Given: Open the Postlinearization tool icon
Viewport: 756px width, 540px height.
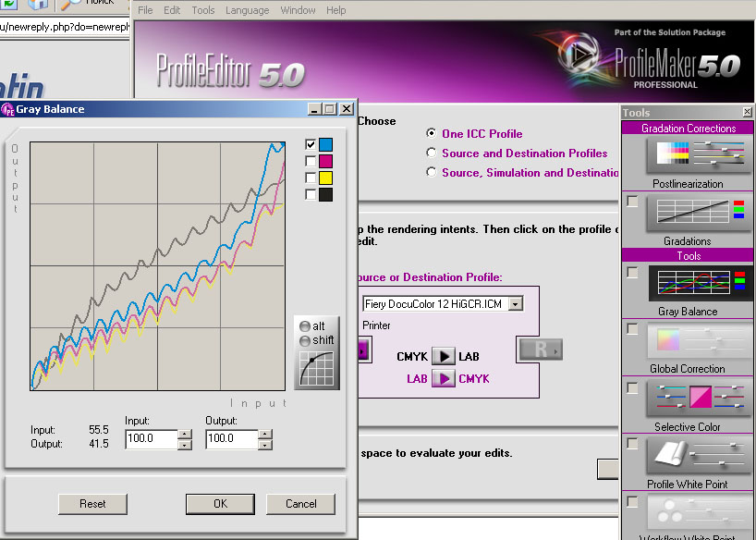Looking at the screenshot, I should 698,155.
